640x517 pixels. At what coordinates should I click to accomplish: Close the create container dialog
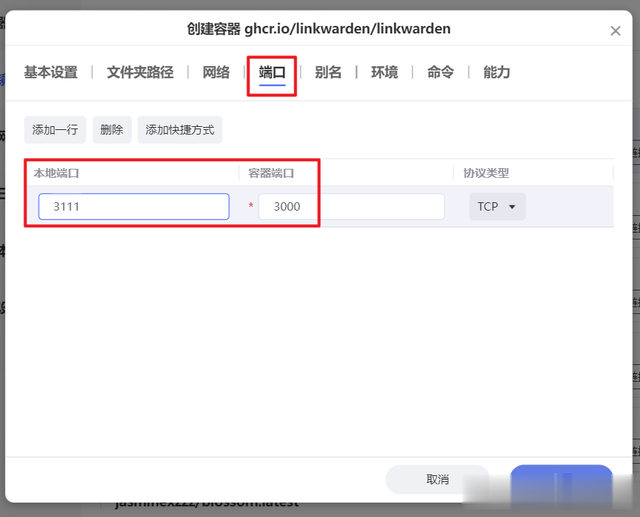615,31
